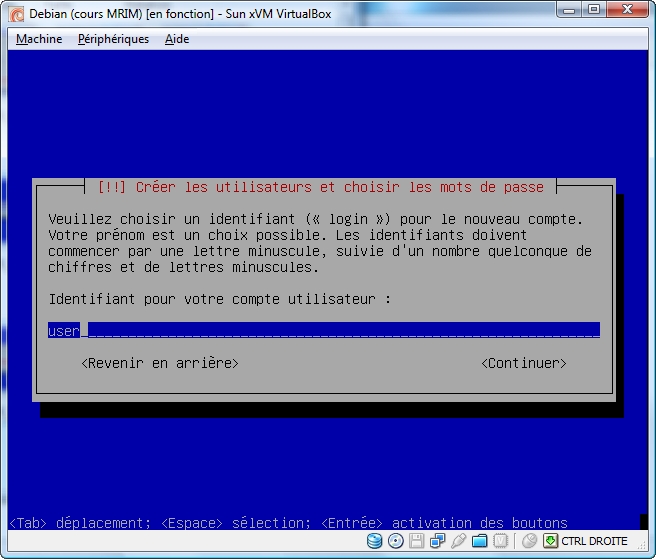Open the Périphériques menu
Viewport: 656px width, 559px height.
[x=113, y=39]
